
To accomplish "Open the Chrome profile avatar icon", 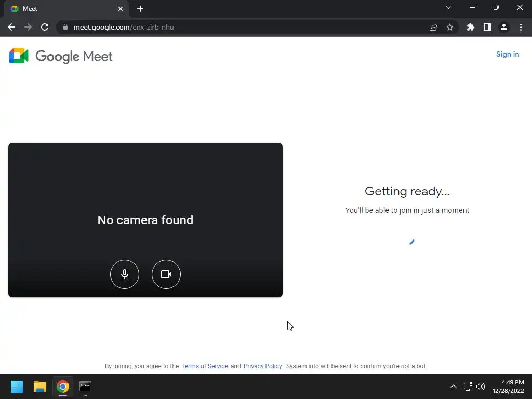I will click(x=504, y=27).
